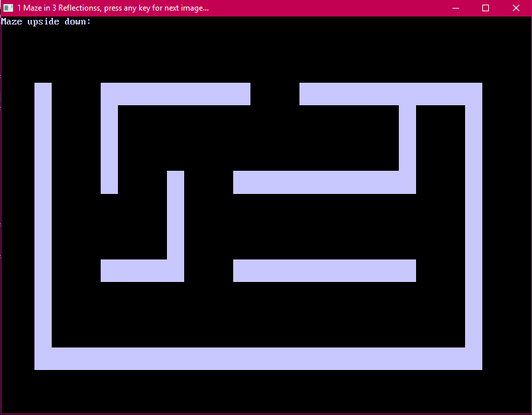532x415 pixels.
Task: Click the horizontal foot of the L-shaped wall
Action: tap(134, 270)
